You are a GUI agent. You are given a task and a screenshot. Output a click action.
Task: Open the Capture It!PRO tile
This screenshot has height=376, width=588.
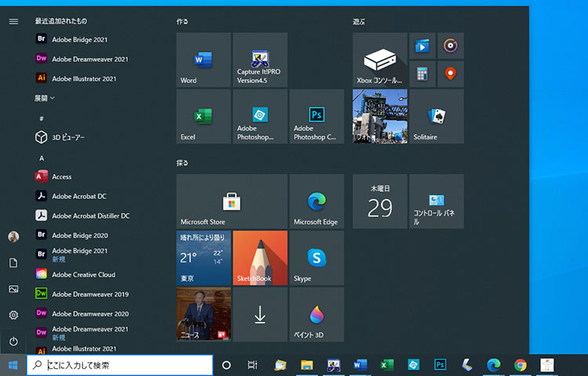click(x=260, y=60)
